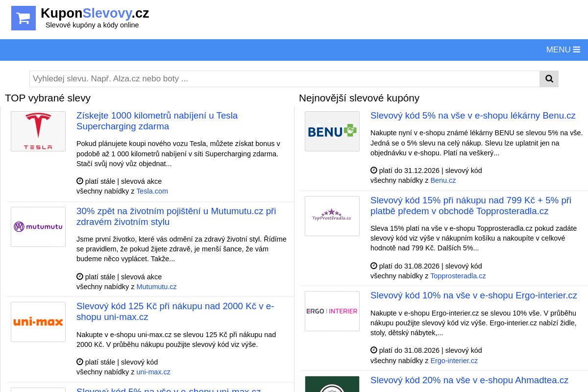Image resolution: width=588 pixels, height=392 pixels.
Task: Click the 'TOP vybrané slevy' heading
Action: [48, 98]
